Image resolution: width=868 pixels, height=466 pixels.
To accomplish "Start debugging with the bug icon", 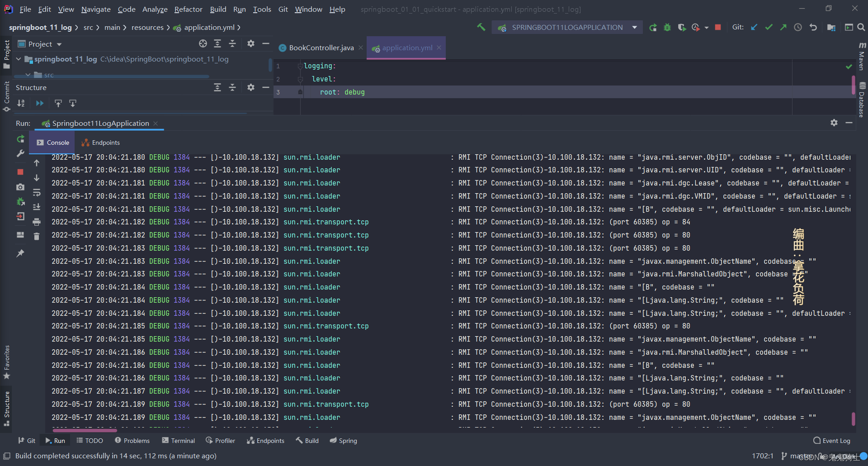I will [667, 28].
